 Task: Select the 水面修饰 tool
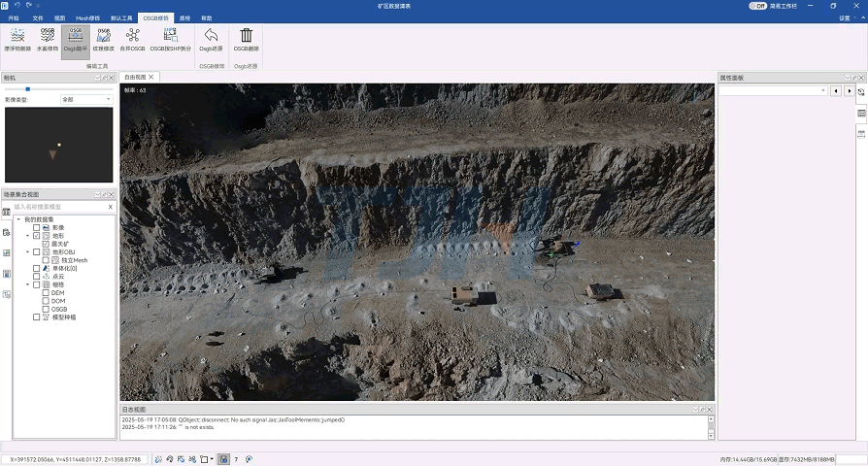47,38
